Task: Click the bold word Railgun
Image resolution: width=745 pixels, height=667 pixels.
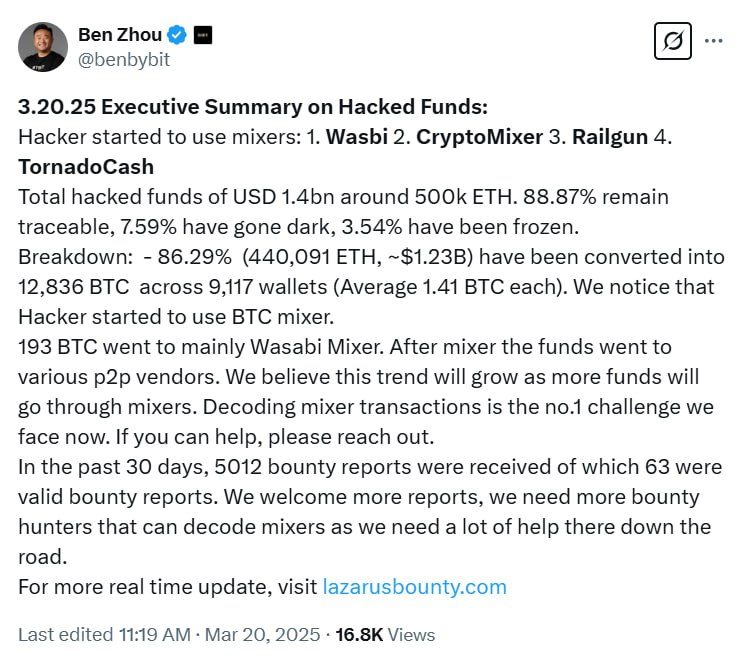Action: pyautogui.click(x=610, y=137)
